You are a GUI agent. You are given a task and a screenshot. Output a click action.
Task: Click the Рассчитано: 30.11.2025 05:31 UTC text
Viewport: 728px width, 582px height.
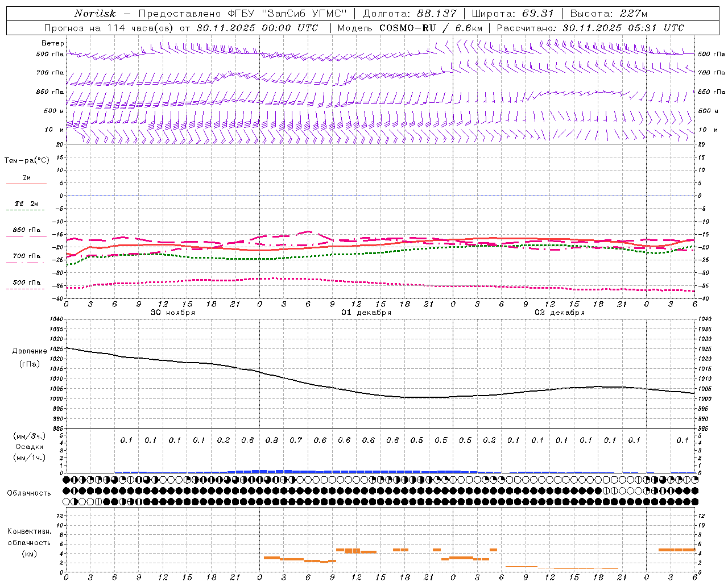pyautogui.click(x=590, y=28)
